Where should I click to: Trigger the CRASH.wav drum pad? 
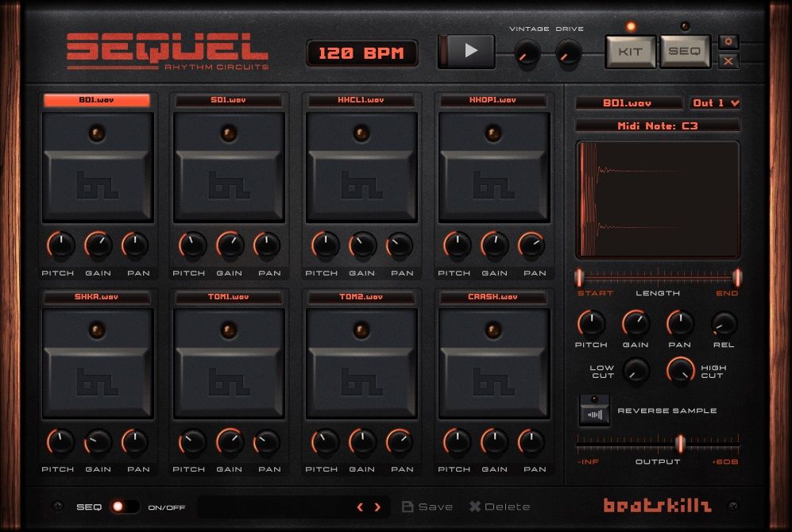(494, 364)
